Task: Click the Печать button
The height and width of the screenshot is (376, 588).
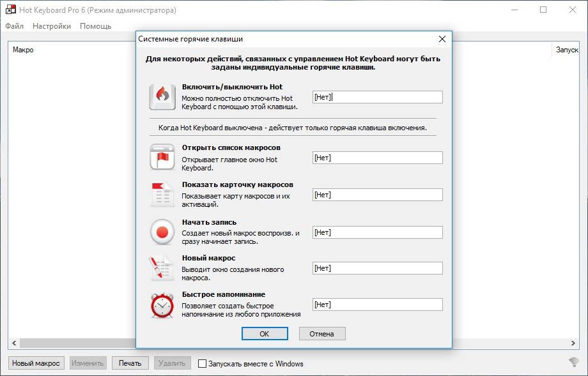Action: coord(130,363)
